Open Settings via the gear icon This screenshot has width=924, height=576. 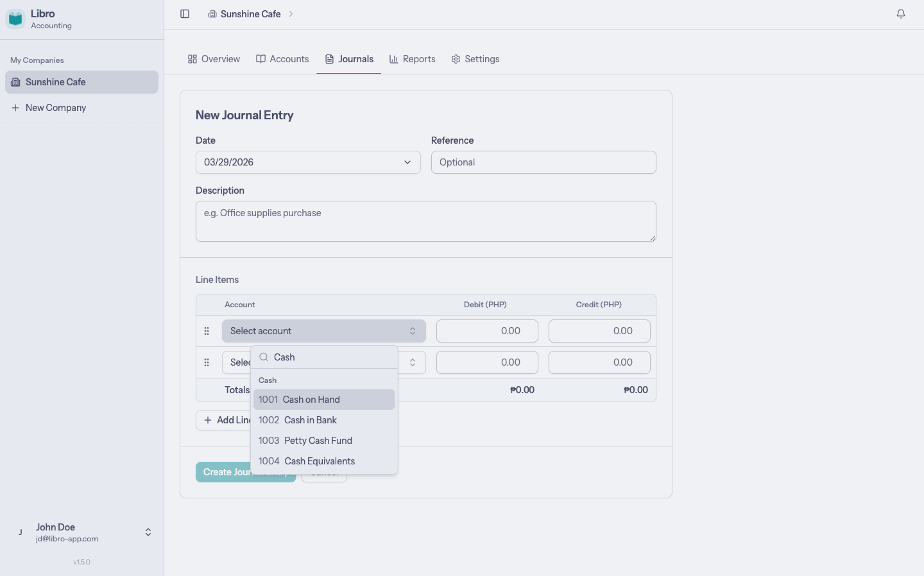[x=456, y=58]
